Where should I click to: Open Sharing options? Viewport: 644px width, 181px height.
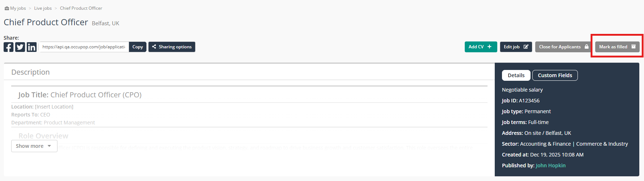click(172, 47)
